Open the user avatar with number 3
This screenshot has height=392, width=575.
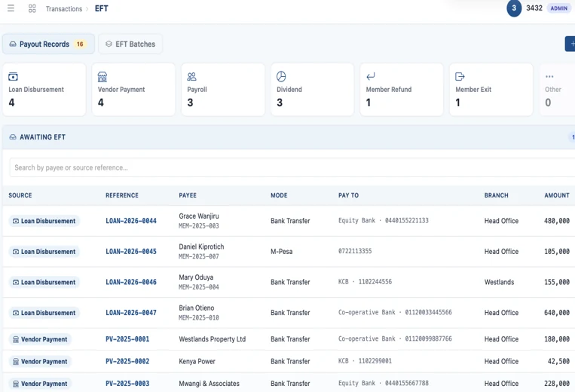click(x=514, y=8)
